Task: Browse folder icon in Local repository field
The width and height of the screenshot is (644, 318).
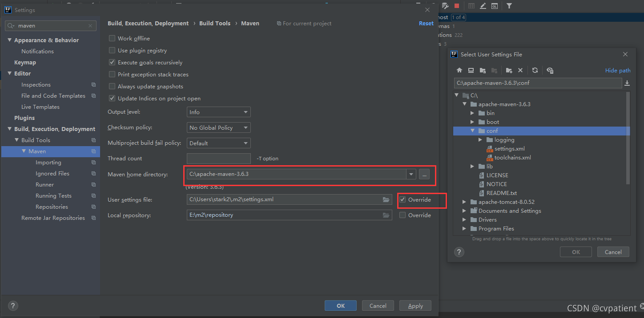Action: 386,215
